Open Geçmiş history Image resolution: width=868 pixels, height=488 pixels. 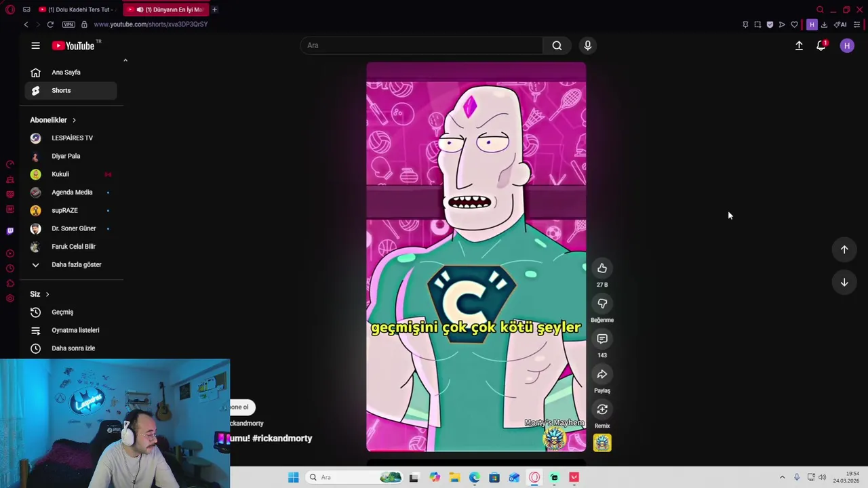[x=71, y=312]
